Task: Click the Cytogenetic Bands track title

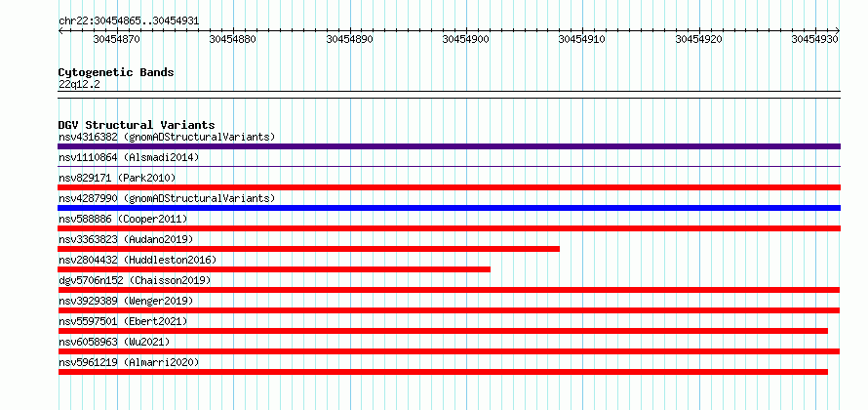Action: 116,72
